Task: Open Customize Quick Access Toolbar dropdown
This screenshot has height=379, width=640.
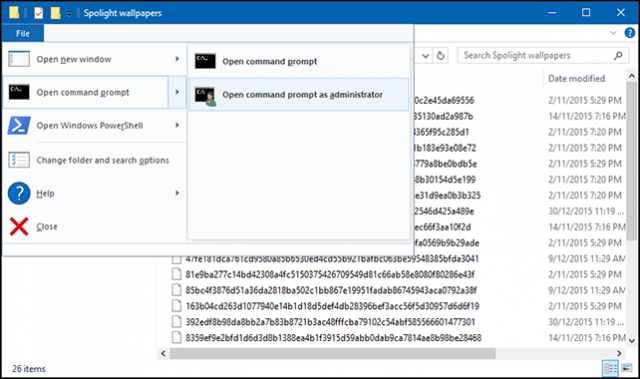Action: (69, 13)
